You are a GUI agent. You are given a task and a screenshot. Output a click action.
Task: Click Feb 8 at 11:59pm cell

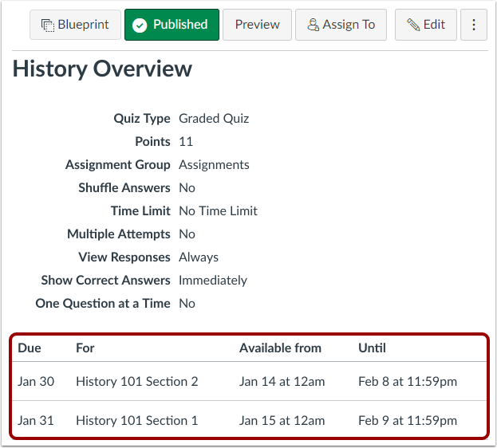pos(408,382)
